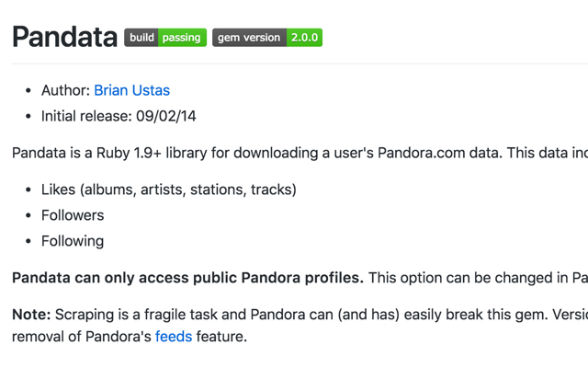Click the dark gem version label
Screen dimensions: 588x368
coord(249,38)
